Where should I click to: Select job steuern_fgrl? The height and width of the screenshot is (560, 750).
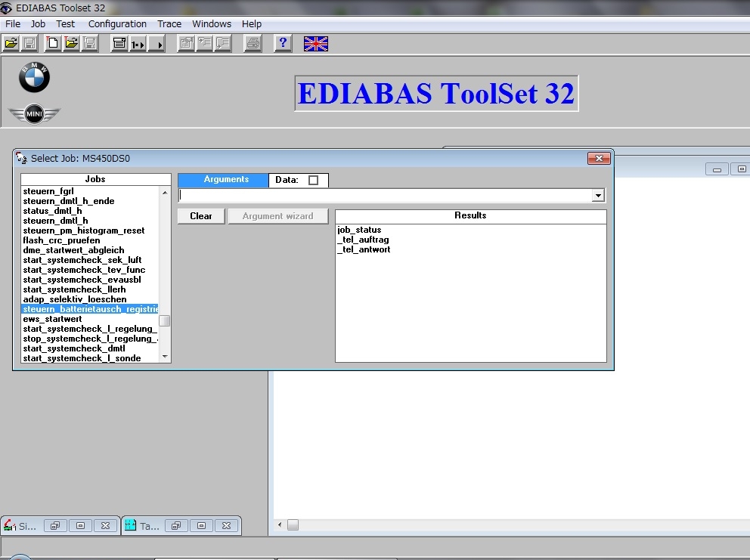48,191
